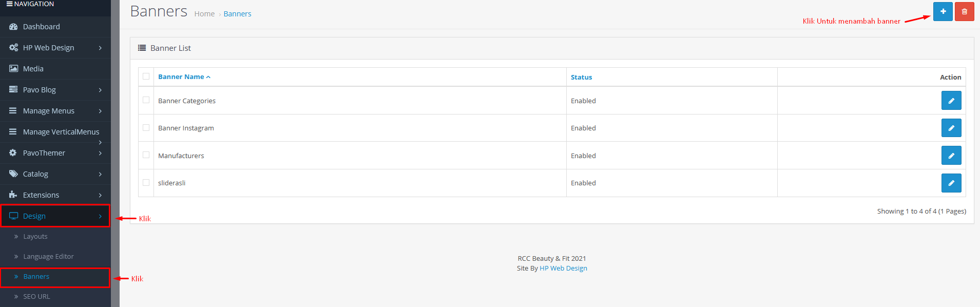Expand the Extensions submenu arrow
Viewport: 980px width, 307px height.
[x=100, y=195]
